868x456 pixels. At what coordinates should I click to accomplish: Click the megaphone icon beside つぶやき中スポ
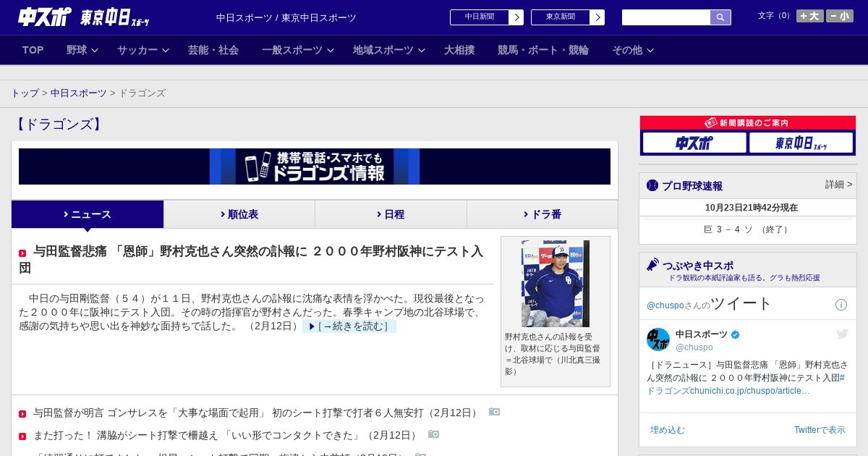pos(652,264)
